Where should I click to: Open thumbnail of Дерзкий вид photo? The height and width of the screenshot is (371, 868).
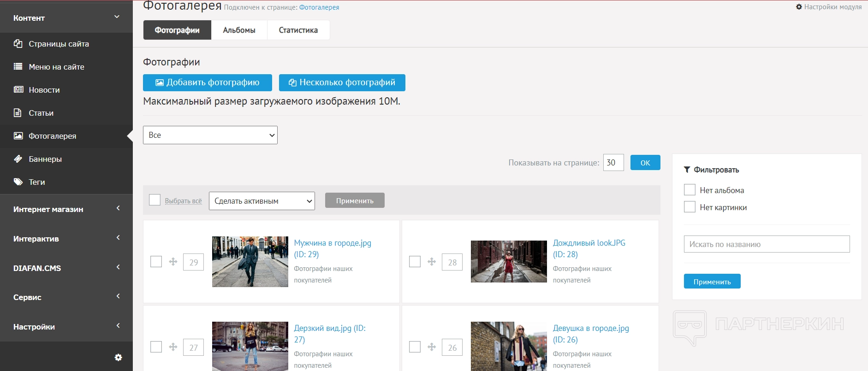coord(250,346)
